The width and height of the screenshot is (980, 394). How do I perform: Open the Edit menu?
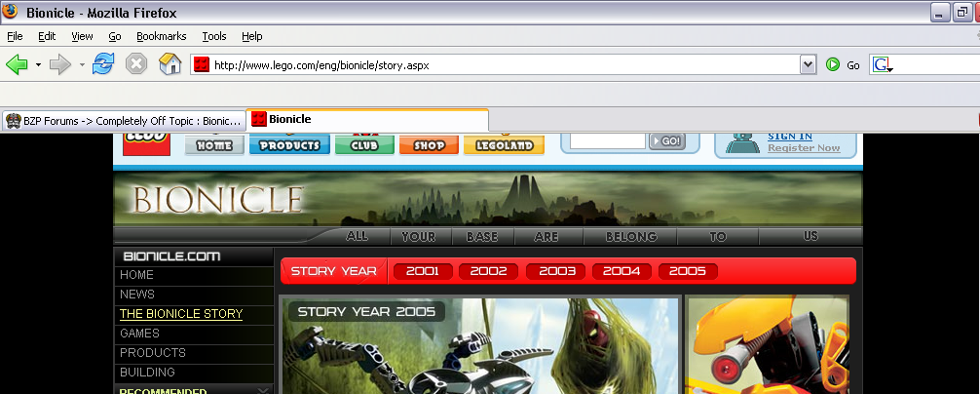47,36
